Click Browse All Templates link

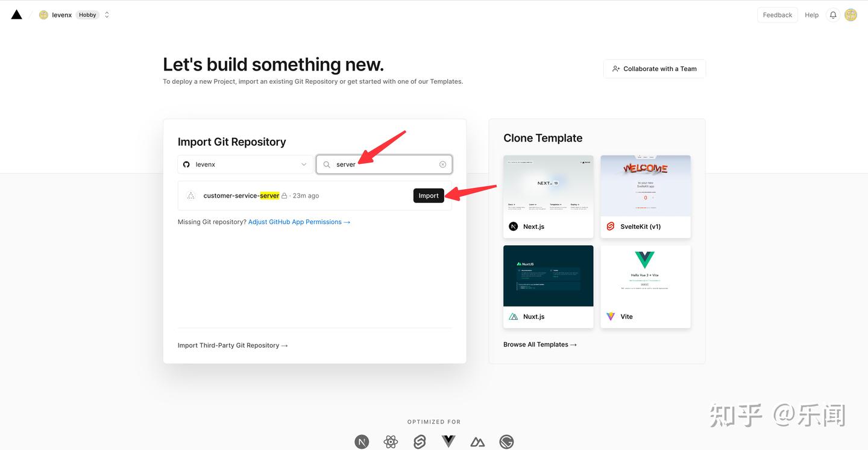point(540,345)
